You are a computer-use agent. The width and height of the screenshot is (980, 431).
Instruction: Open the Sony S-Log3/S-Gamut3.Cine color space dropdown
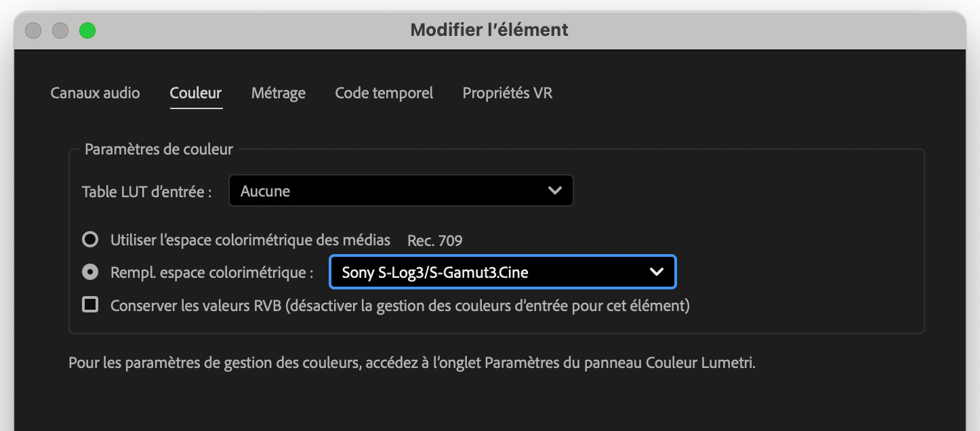(x=502, y=272)
